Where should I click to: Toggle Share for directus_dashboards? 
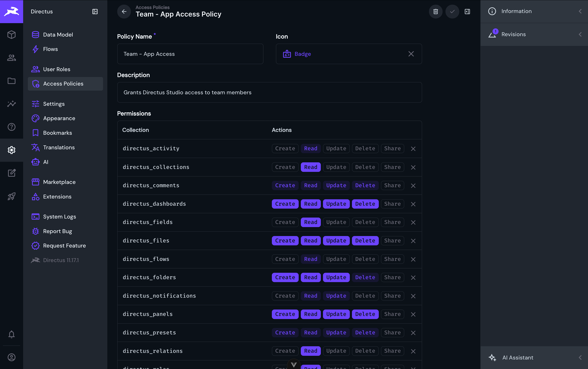click(x=392, y=204)
